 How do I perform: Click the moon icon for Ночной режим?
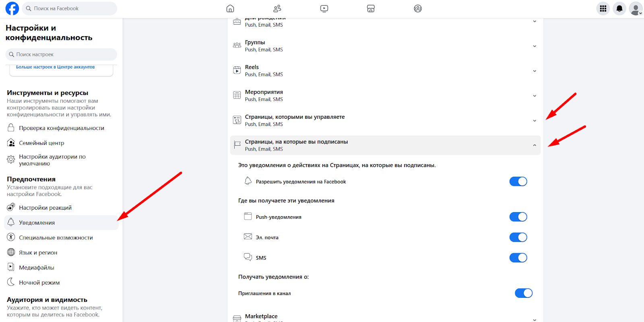[x=11, y=282]
